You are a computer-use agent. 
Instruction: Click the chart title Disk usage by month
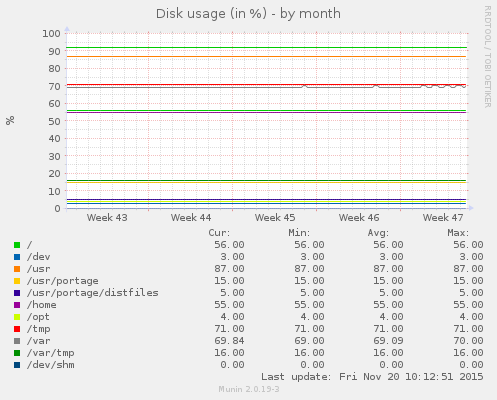tap(248, 14)
